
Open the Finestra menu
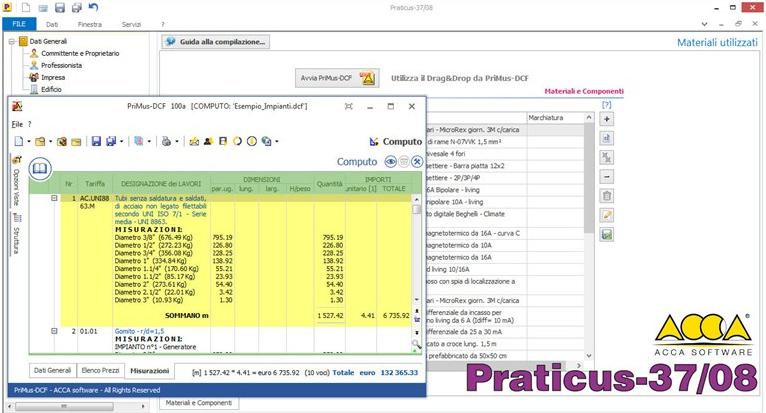click(90, 24)
